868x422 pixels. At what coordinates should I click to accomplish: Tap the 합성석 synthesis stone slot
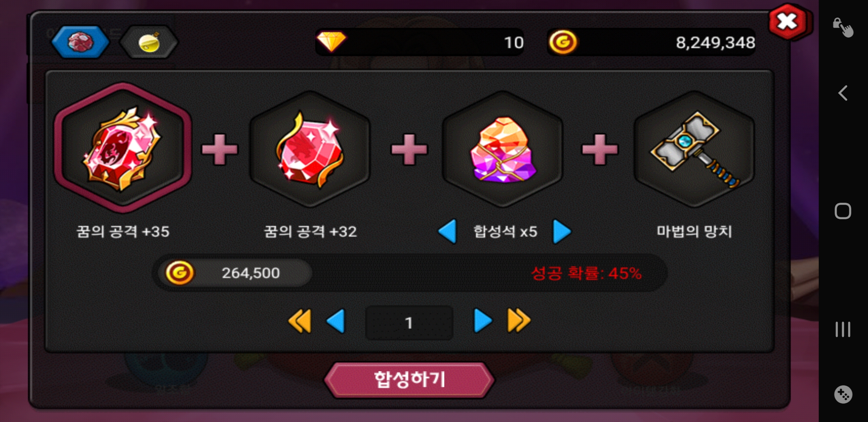coord(503,149)
